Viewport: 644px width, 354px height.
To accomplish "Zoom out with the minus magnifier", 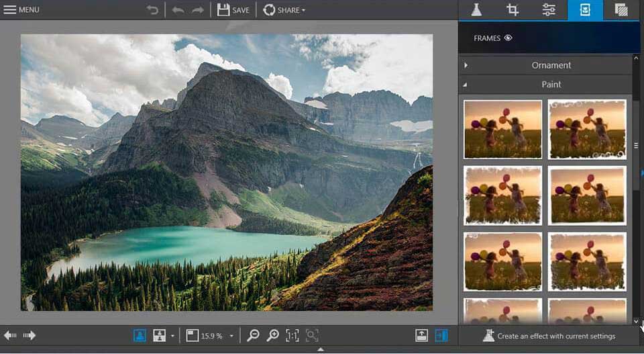I will point(253,335).
